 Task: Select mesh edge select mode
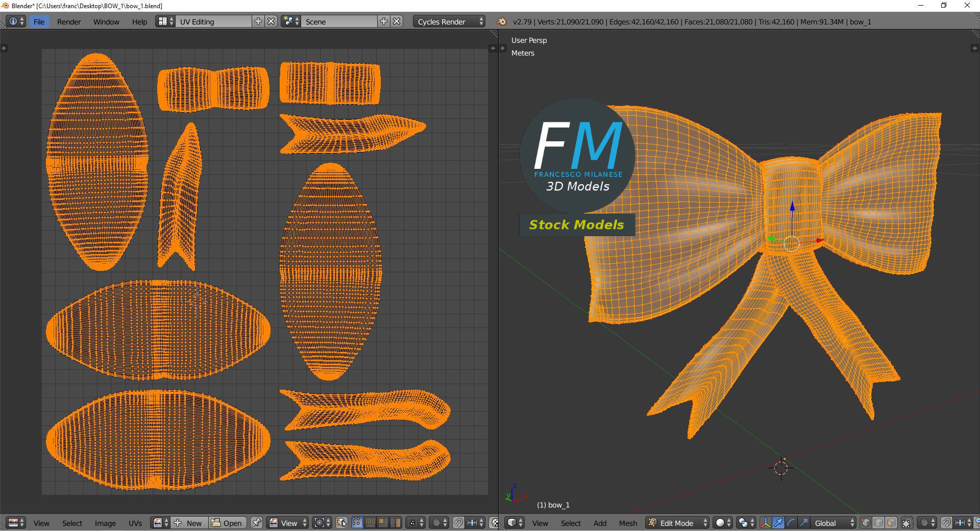(x=878, y=523)
